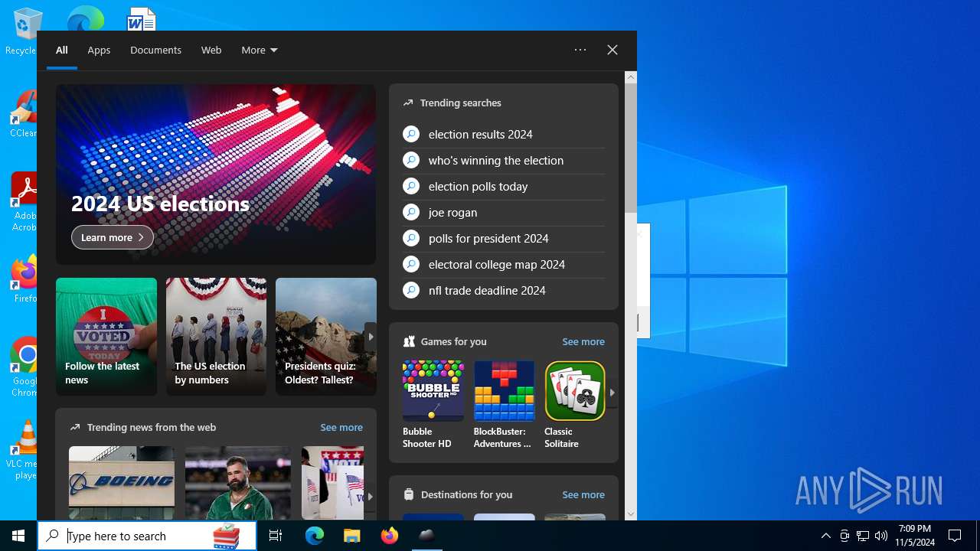Viewport: 980px width, 551px height.
Task: Open the Boeing trending news thumbnail
Action: coord(122,483)
